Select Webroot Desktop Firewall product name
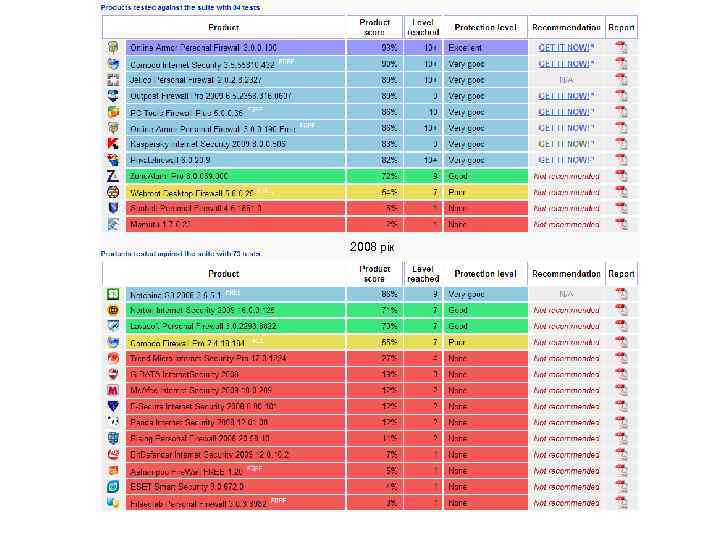720x540 pixels. (191, 193)
